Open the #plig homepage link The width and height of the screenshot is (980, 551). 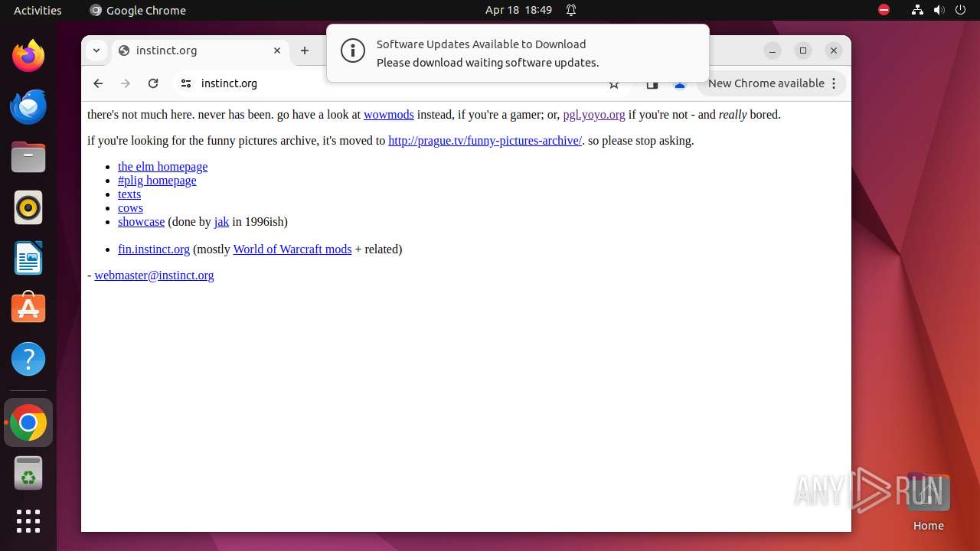(x=157, y=181)
